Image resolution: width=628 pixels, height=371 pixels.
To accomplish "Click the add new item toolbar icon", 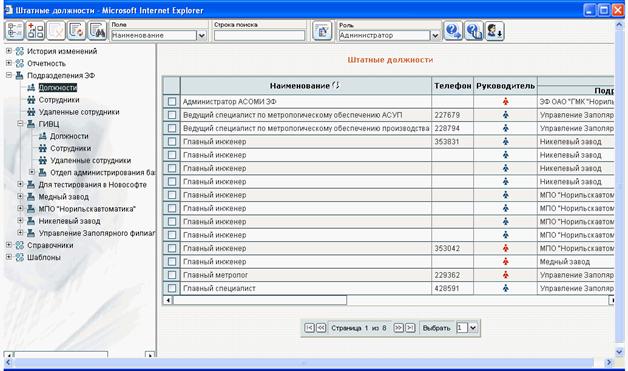I will click(35, 31).
